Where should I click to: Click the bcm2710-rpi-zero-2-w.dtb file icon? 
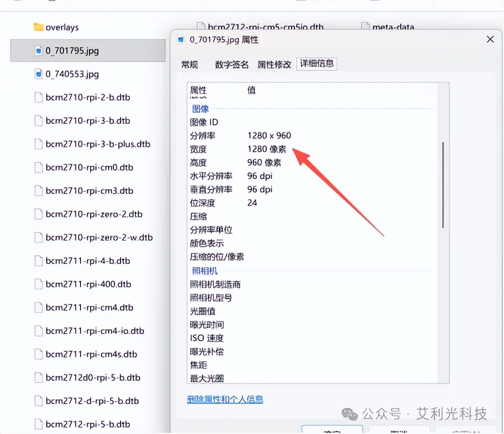(39, 237)
